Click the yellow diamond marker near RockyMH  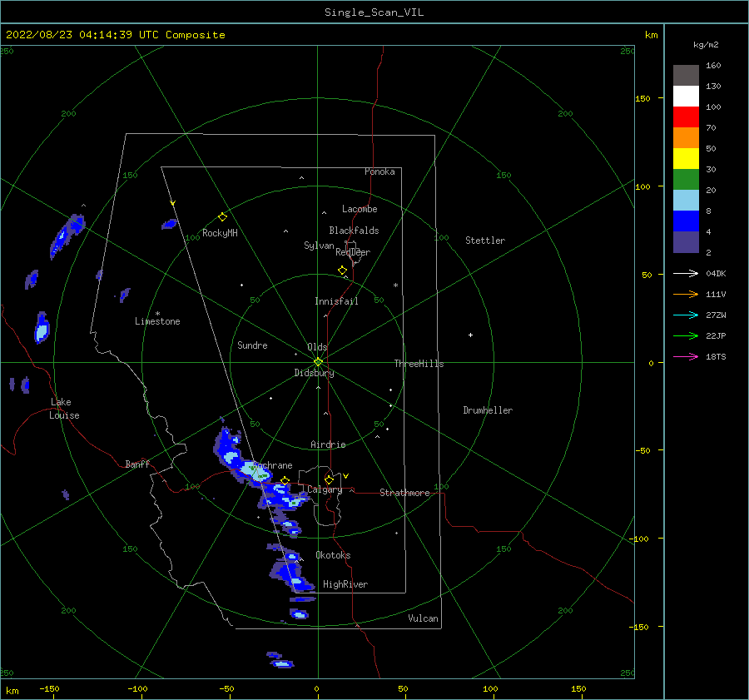(x=222, y=217)
